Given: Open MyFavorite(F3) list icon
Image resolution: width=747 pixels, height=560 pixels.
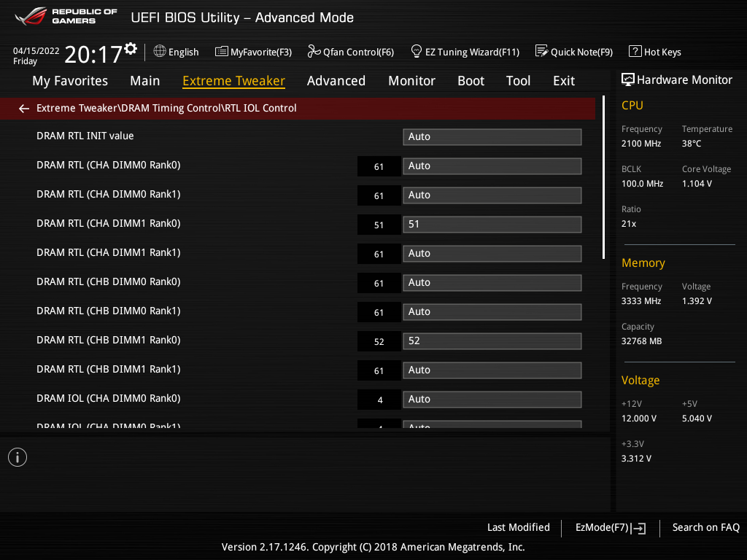Looking at the screenshot, I should 222,52.
